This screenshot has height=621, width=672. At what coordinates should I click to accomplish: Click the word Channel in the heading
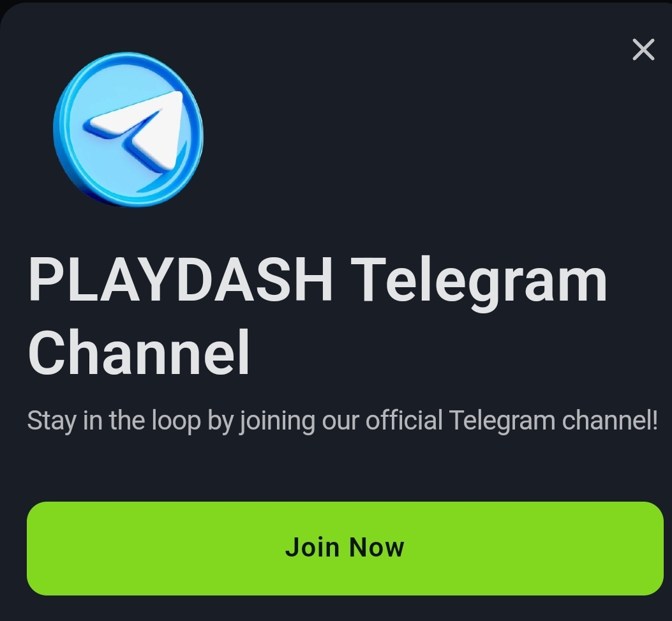(x=139, y=353)
